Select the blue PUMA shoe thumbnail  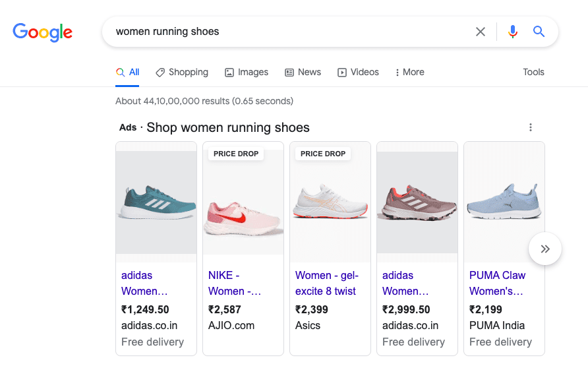pos(504,202)
